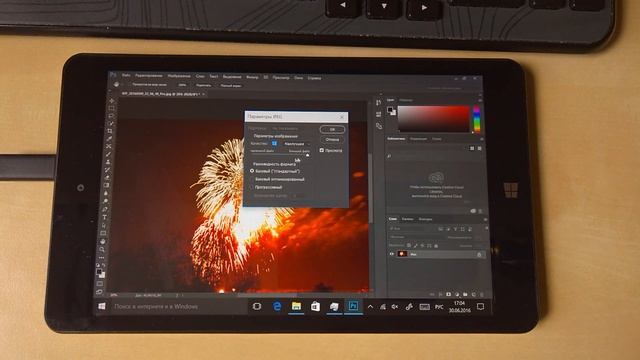This screenshot has height=360, width=640.
Task: Open the Наилучшее quality dropdown
Action: pyautogui.click(x=296, y=144)
